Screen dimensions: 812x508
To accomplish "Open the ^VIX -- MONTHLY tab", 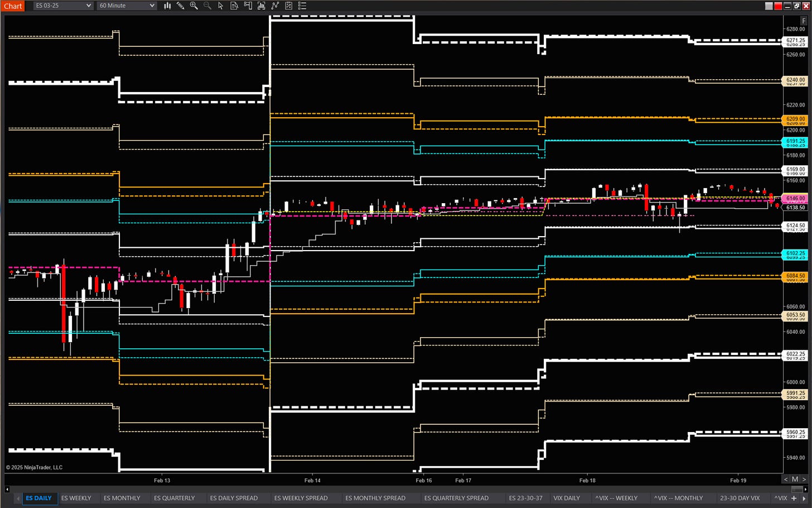I will point(678,498).
